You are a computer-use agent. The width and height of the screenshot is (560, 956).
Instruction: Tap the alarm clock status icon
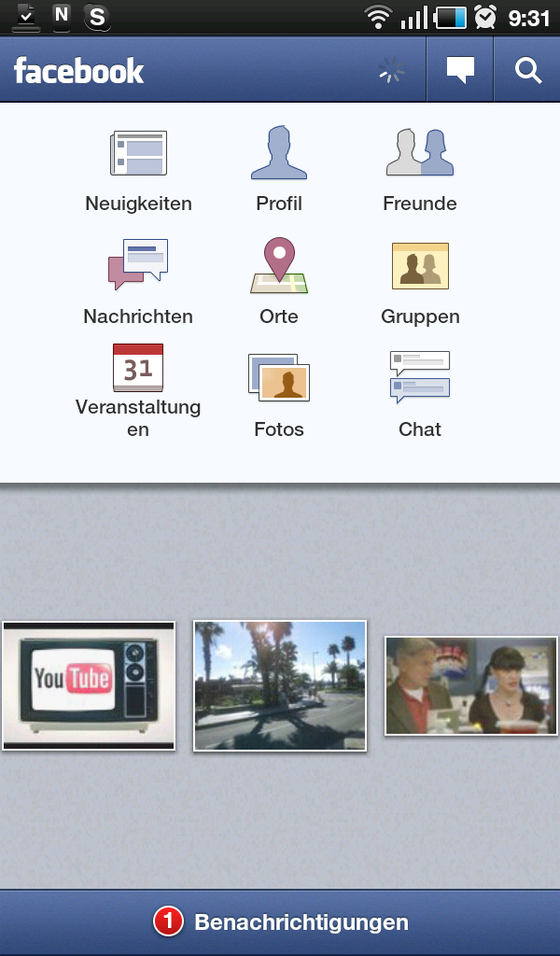click(485, 17)
